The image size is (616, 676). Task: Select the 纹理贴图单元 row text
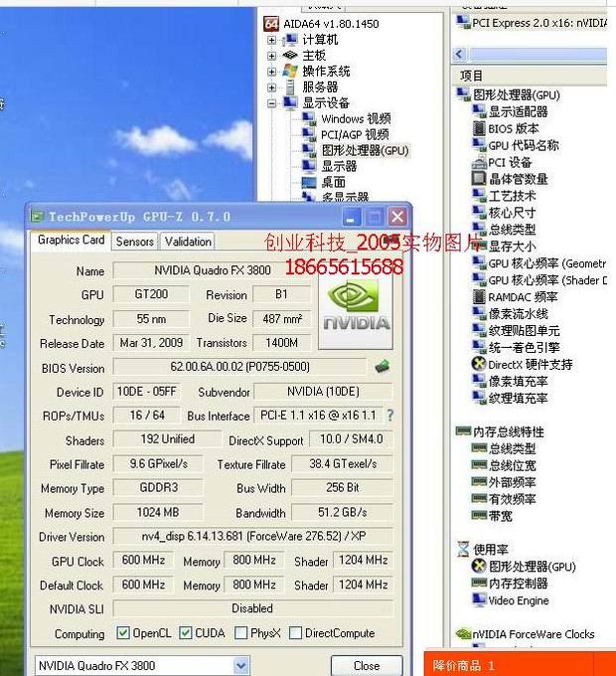tap(525, 331)
